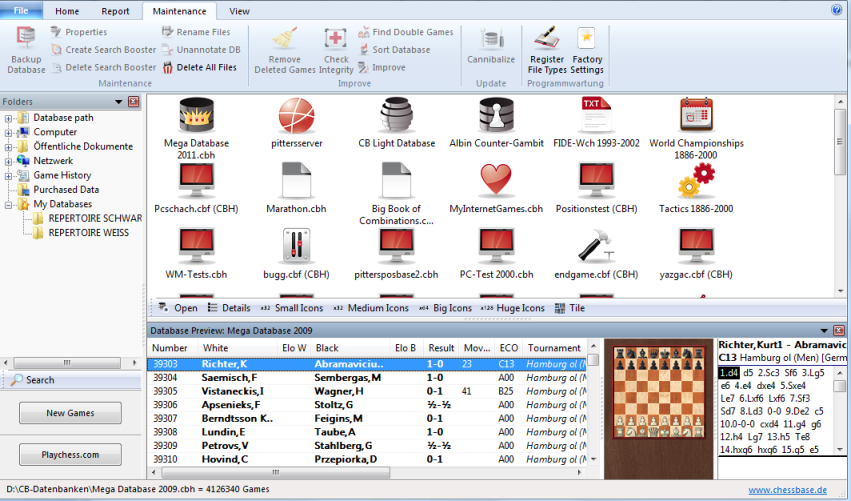Click the Backup Database icon
851x501 pixels.
[26, 38]
